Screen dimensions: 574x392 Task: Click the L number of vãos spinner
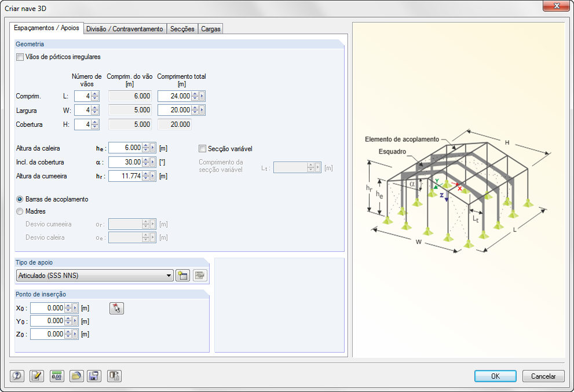click(95, 96)
